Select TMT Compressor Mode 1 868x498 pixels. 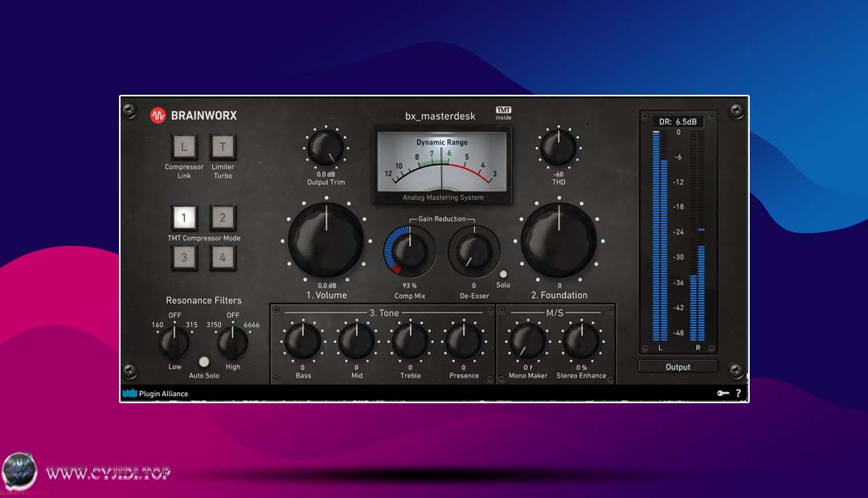point(184,218)
